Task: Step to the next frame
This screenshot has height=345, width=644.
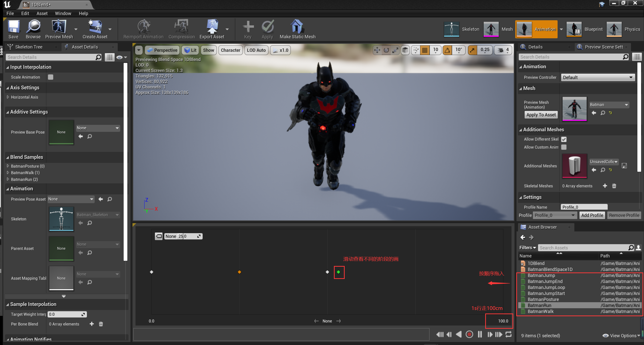Action: (x=490, y=334)
